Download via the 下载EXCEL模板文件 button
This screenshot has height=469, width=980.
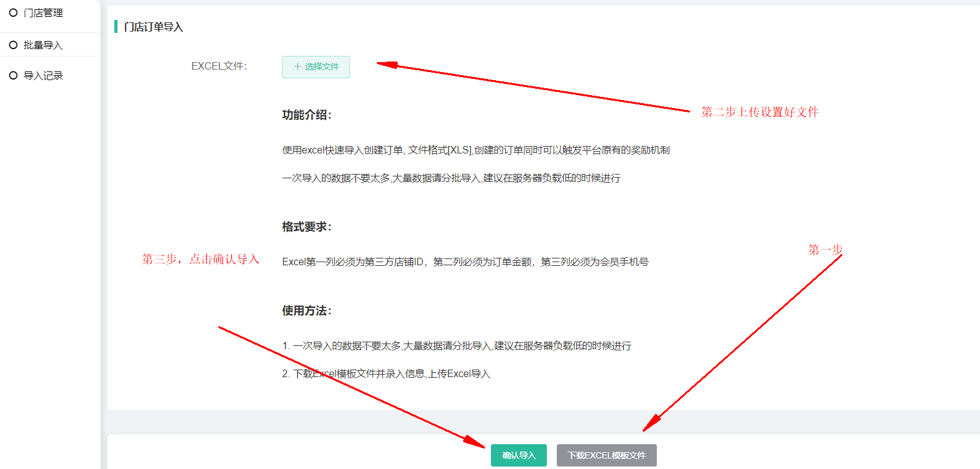pos(607,455)
